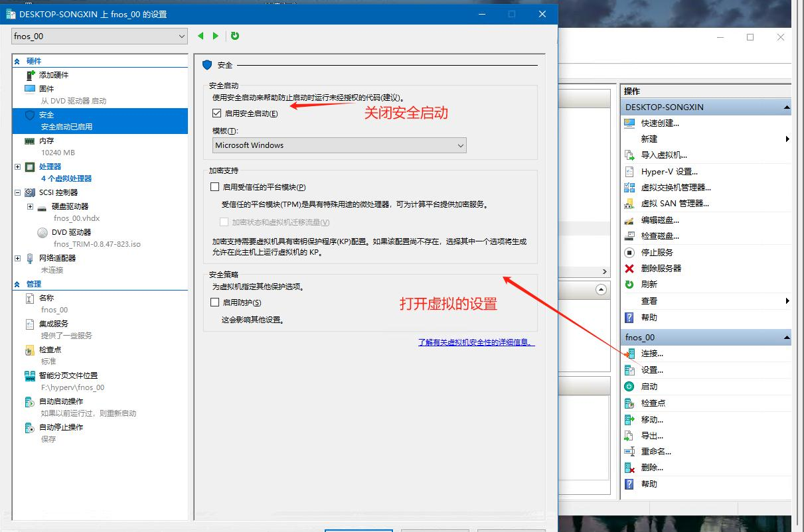Click the 删除 delete icon under fnos_00
The height and width of the screenshot is (532, 804).
629,468
